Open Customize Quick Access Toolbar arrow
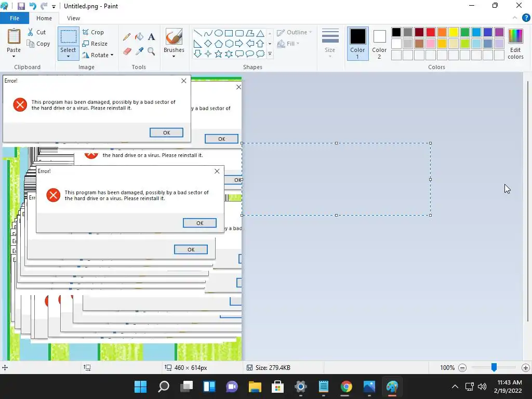This screenshot has height=399, width=532. click(x=54, y=6)
